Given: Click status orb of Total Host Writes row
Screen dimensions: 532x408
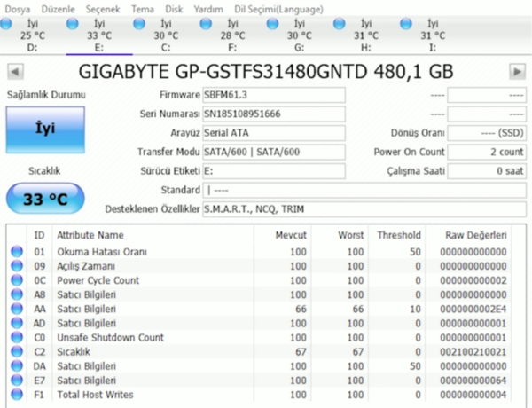Looking at the screenshot, I should point(17,395).
